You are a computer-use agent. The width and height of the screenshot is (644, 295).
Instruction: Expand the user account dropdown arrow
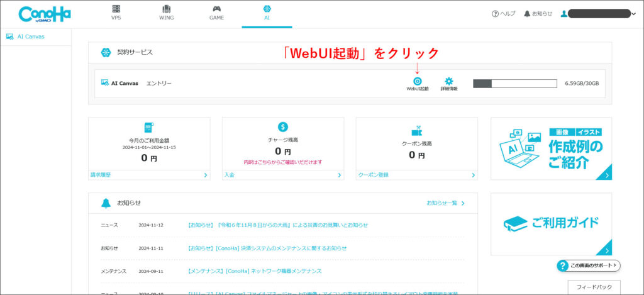pyautogui.click(x=633, y=14)
